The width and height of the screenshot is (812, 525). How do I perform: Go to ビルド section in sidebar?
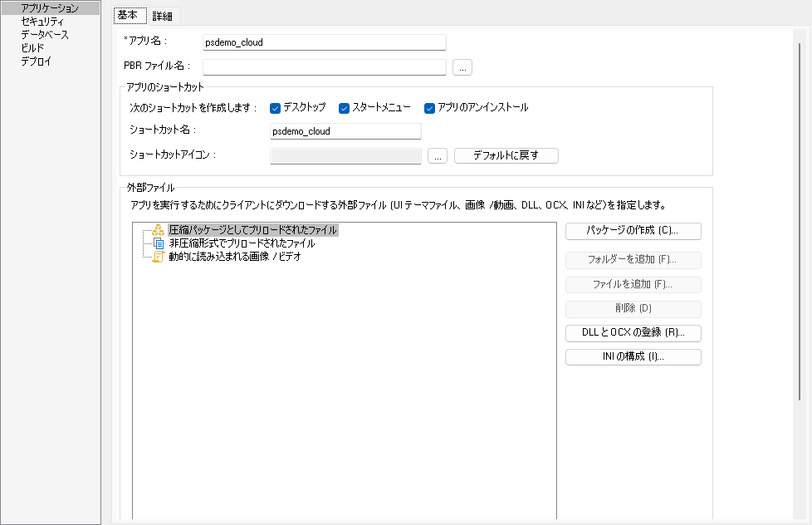pos(32,48)
